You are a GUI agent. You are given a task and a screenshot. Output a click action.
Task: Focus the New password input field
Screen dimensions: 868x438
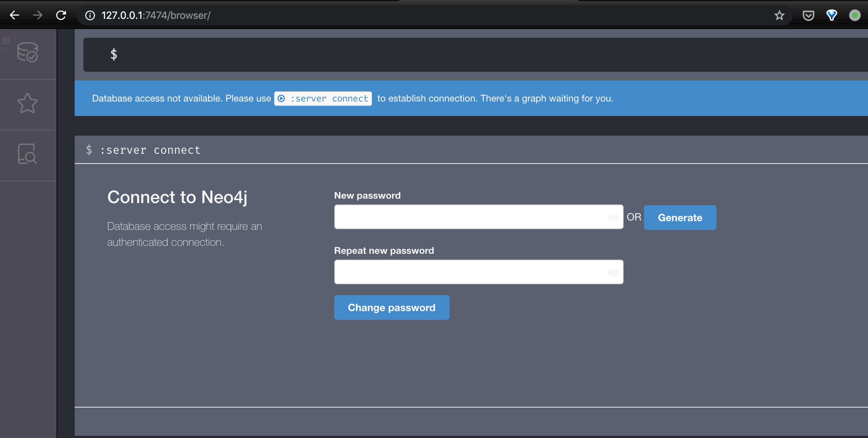click(470, 217)
